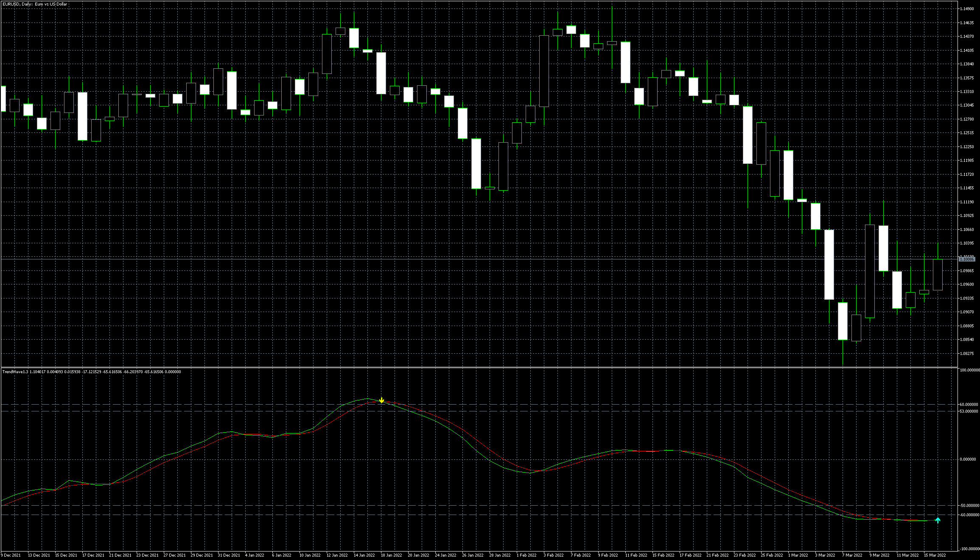Click the indicator level label 53.000000
Screen dimensions: 980x560
tap(969, 411)
